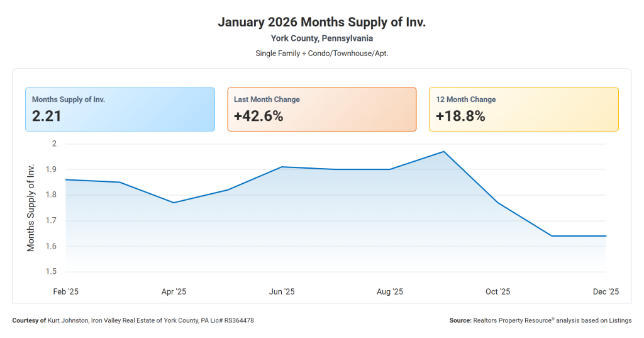This screenshot has width=644, height=338.
Task: Click the +42.6% change value
Action: [x=258, y=116]
